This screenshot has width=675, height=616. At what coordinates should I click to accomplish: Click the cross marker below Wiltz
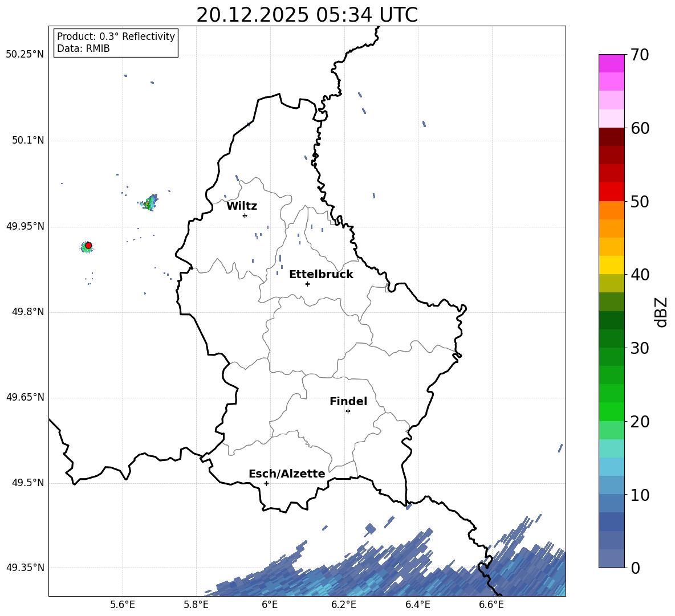(x=245, y=215)
